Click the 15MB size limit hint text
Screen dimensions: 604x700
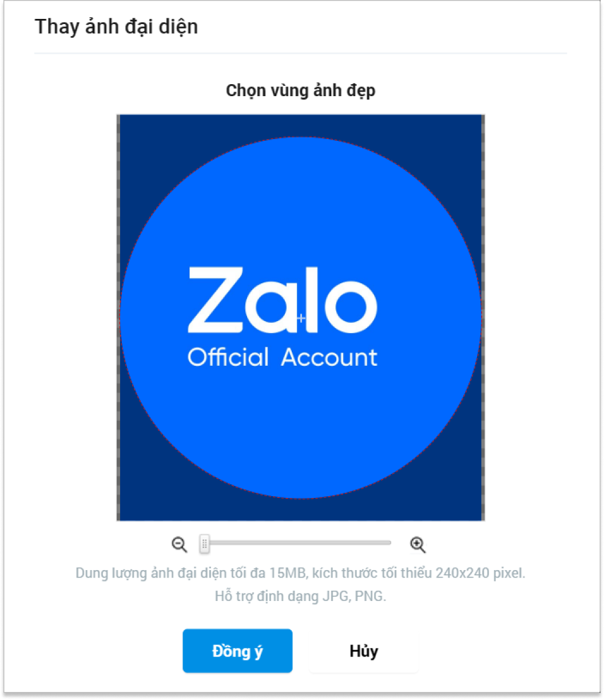[300, 573]
